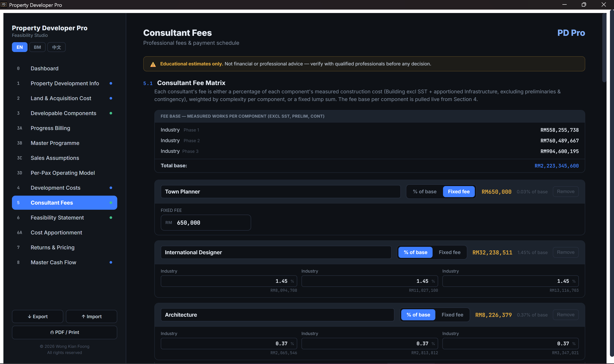Screen dimensions: 614x364
Task: Set Town Planner to Fixed fee
Action: tap(459, 192)
